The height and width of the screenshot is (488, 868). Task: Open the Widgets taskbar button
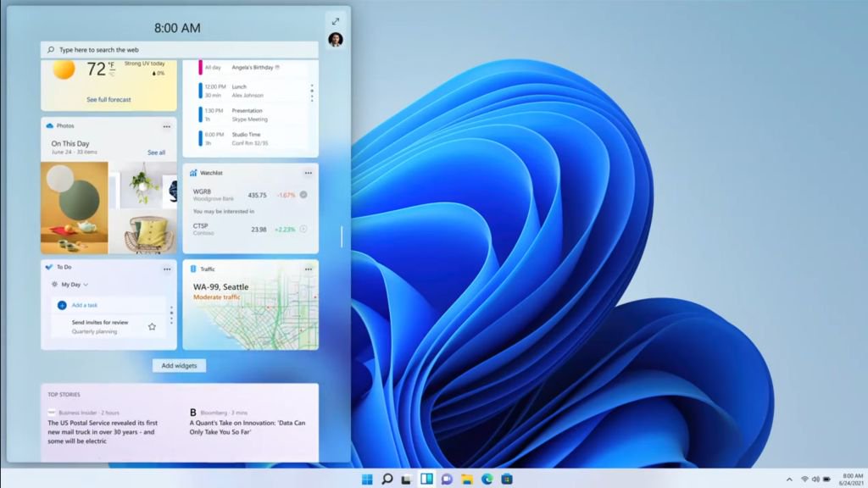pyautogui.click(x=426, y=480)
